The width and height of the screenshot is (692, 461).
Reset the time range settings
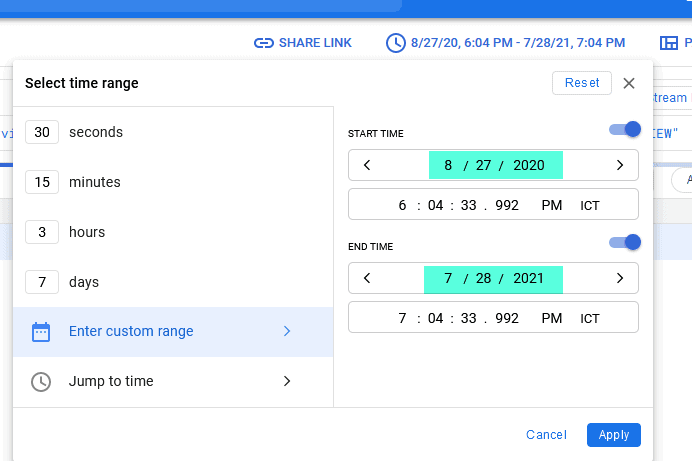[582, 83]
